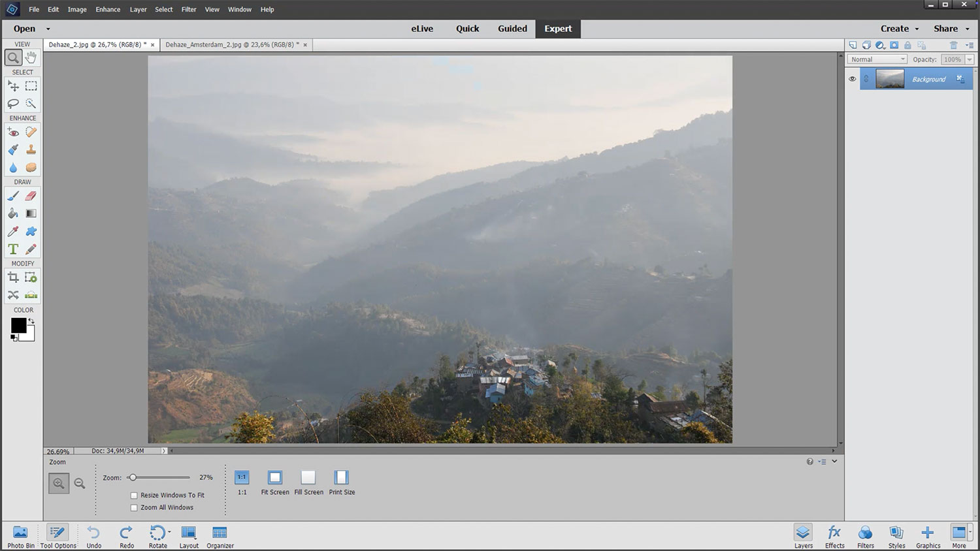Select the Lasso tool
Viewport: 980px width, 551px height.
(13, 104)
